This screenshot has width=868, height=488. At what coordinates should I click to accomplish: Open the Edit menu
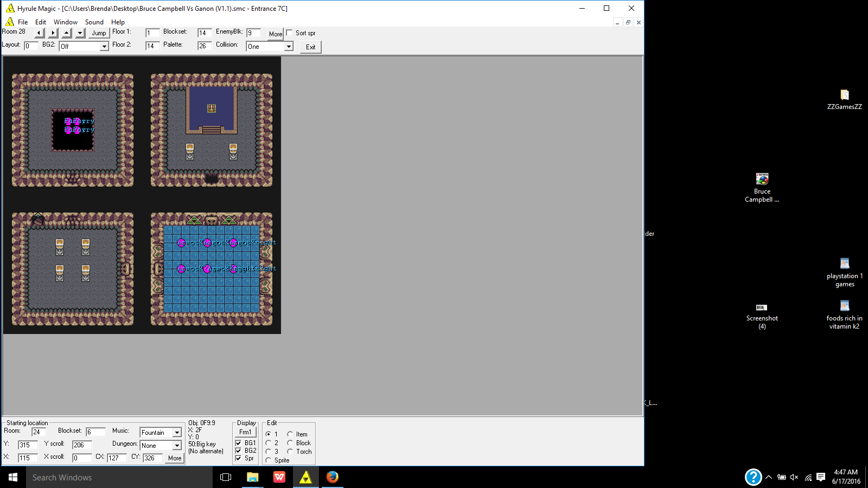41,22
